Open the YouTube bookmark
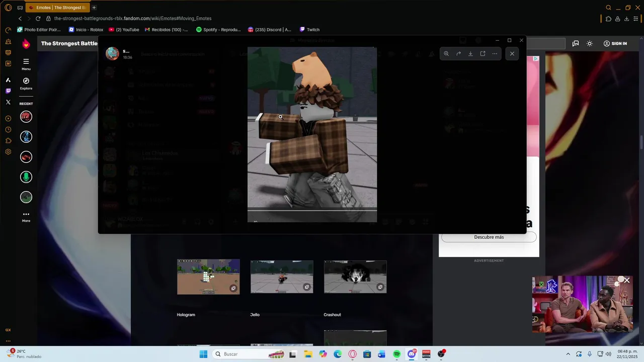 tap(124, 30)
